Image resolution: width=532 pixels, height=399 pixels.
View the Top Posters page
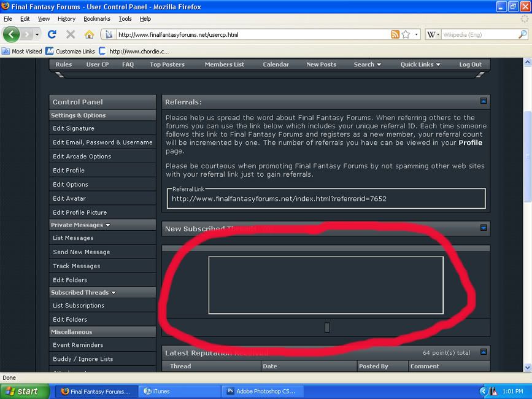[x=168, y=64]
